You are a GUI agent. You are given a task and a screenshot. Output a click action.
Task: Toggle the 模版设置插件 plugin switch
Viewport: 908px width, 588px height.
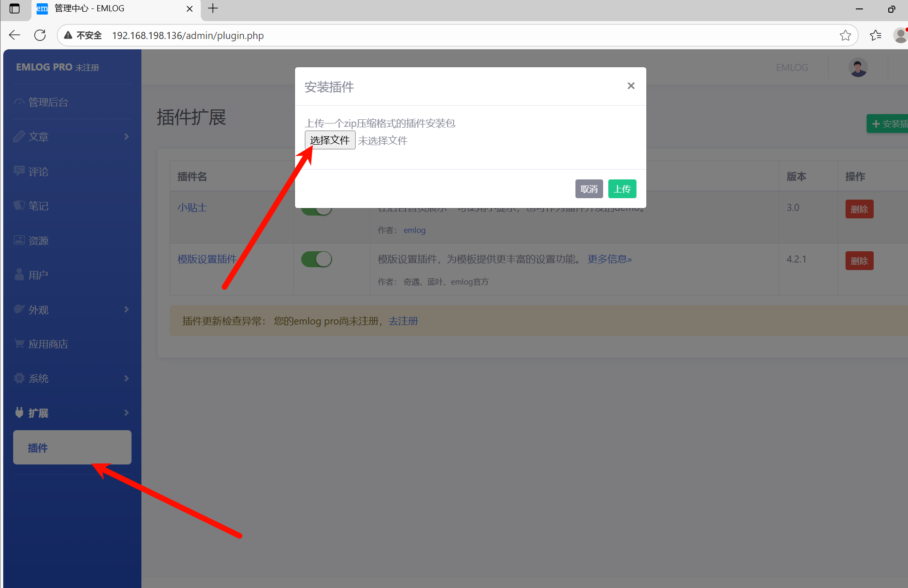316,259
